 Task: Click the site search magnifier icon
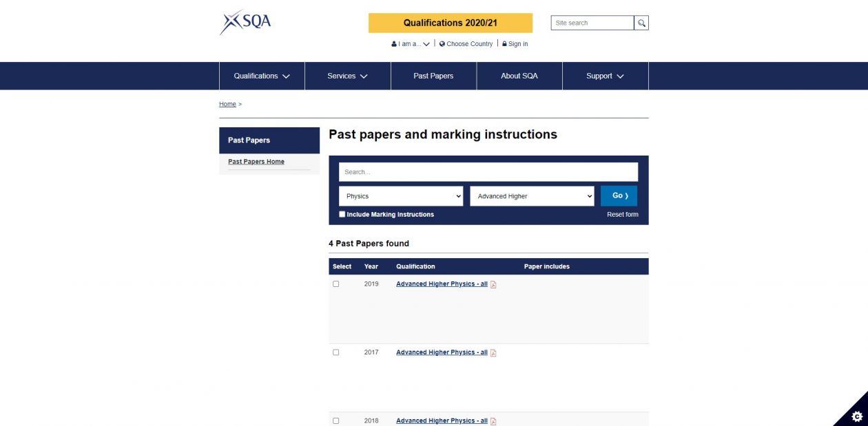pyautogui.click(x=641, y=23)
